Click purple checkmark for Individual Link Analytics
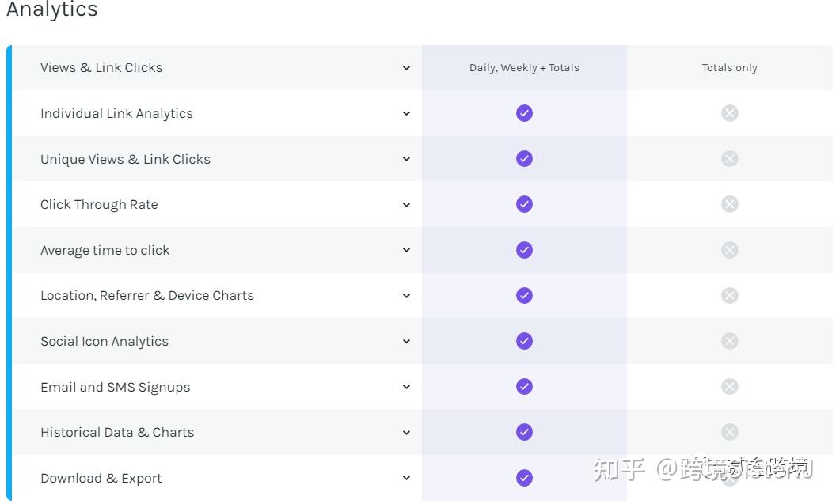Image resolution: width=836 pixels, height=504 pixels. click(x=524, y=113)
